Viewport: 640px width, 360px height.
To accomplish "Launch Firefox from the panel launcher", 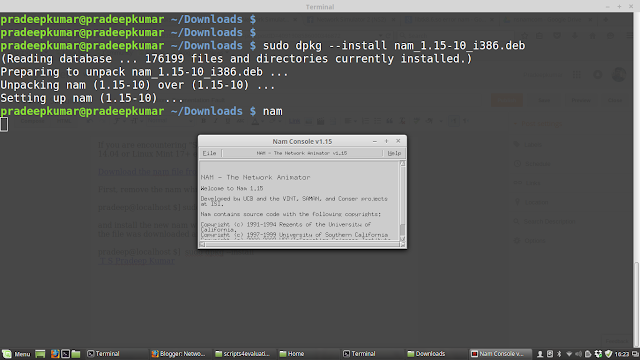I will (55, 354).
